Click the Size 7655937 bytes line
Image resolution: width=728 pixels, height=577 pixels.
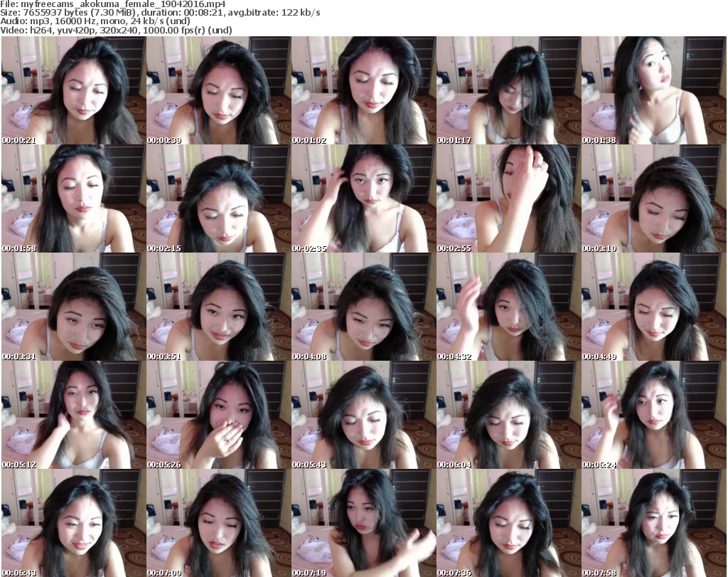[x=160, y=13]
